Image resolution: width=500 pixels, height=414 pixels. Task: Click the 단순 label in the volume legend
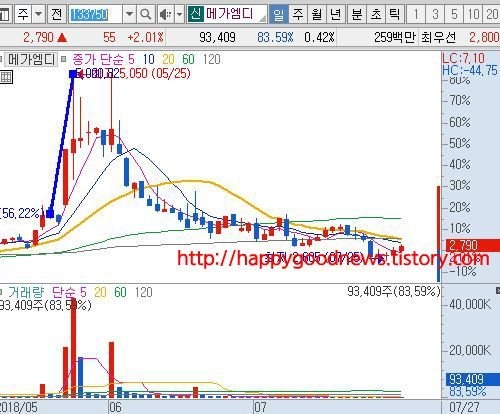tap(64, 292)
